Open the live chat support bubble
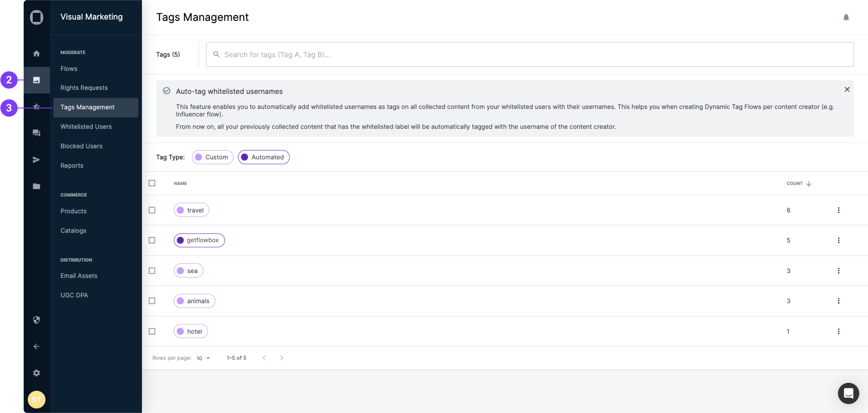Screen dimensions: 868x413 click(848, 393)
